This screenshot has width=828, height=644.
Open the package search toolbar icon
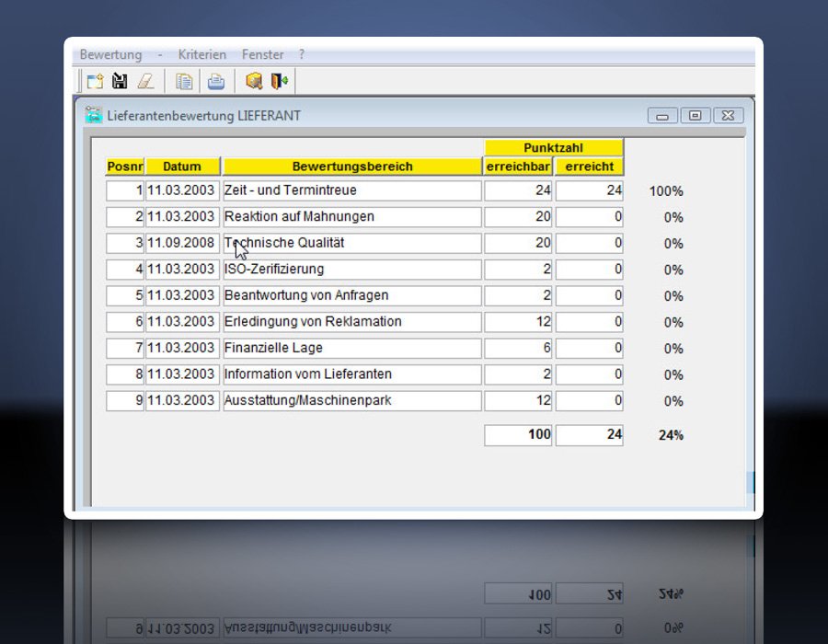[254, 81]
